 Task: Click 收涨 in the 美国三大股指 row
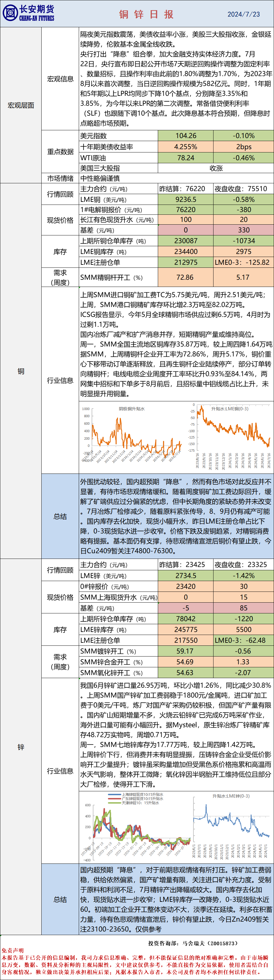(x=216, y=168)
